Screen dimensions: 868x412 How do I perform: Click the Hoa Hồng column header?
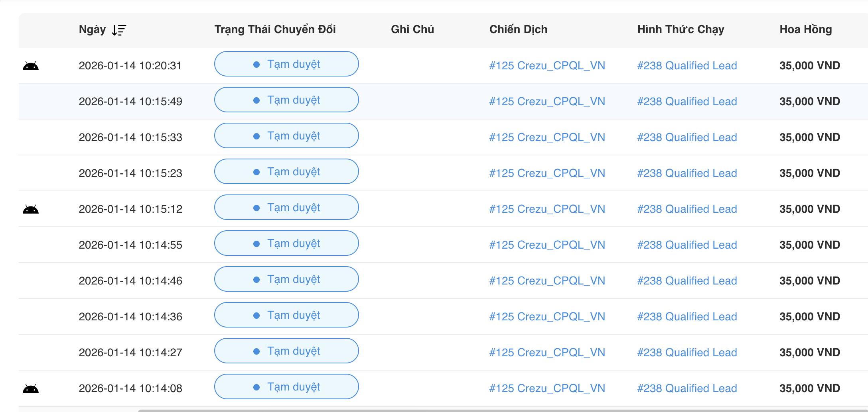[x=805, y=29]
